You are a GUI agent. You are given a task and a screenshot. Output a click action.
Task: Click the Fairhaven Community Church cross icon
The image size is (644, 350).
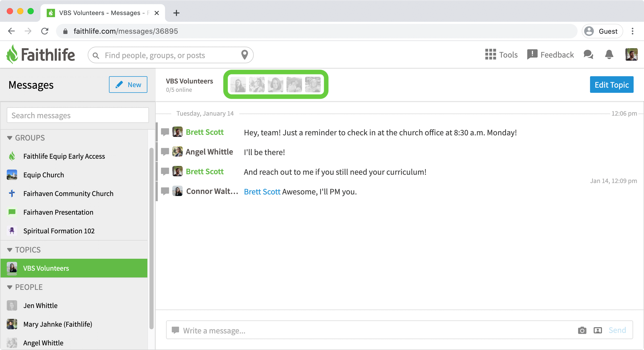[x=12, y=194]
